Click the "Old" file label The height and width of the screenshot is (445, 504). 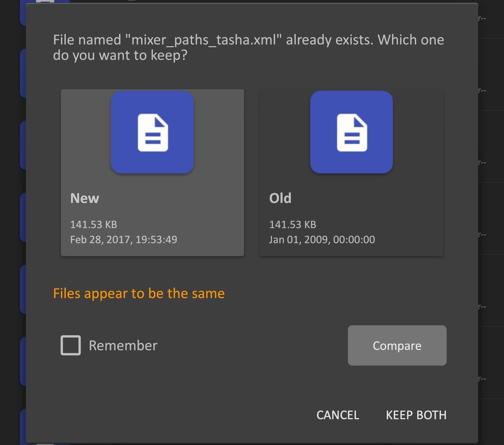(x=280, y=198)
